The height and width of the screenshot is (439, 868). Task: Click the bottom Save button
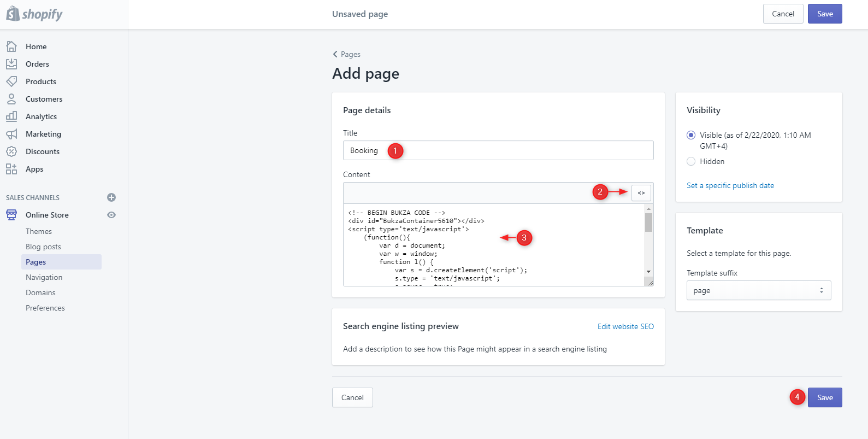click(x=824, y=397)
